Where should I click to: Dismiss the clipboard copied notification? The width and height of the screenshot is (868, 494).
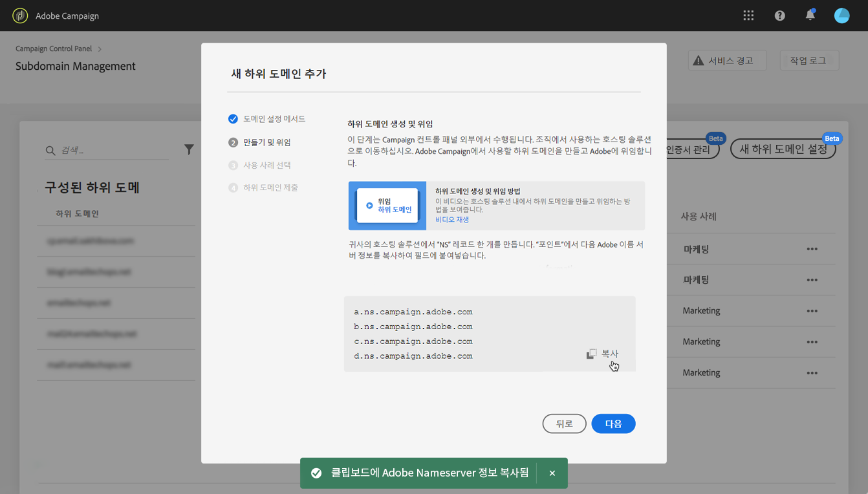coord(552,473)
